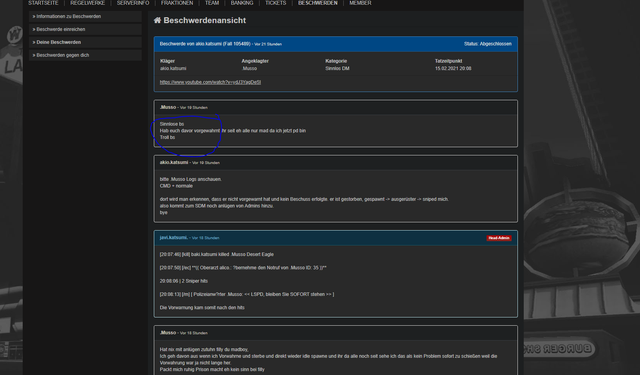Click the akio.katsumi comment author name
The height and width of the screenshot is (375, 640).
tap(174, 162)
